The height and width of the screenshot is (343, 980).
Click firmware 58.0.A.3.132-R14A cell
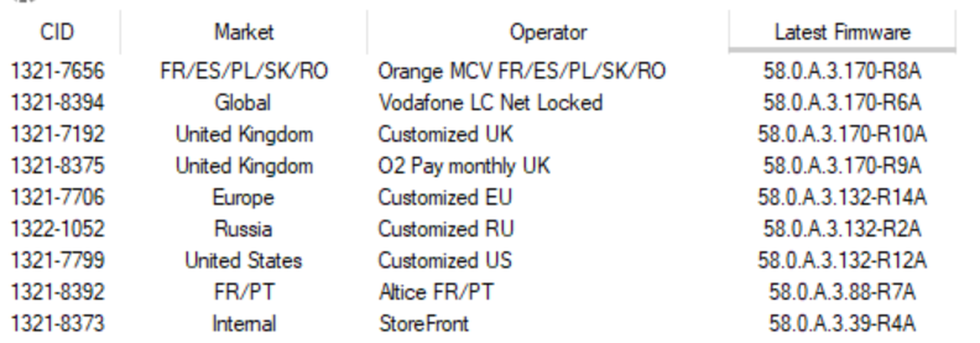pyautogui.click(x=842, y=197)
